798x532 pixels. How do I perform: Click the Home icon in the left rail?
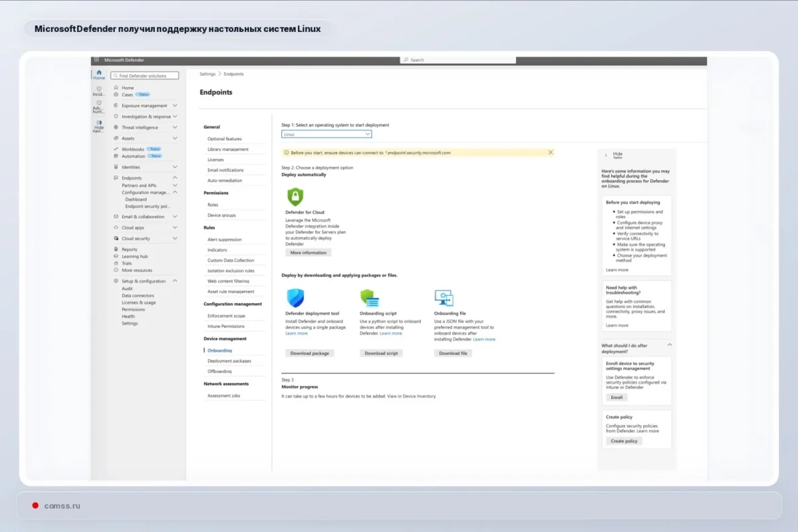point(99,72)
